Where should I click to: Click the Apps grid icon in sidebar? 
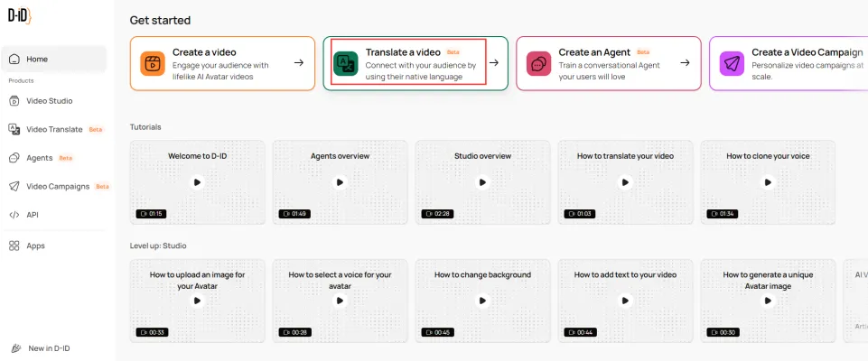[14, 245]
